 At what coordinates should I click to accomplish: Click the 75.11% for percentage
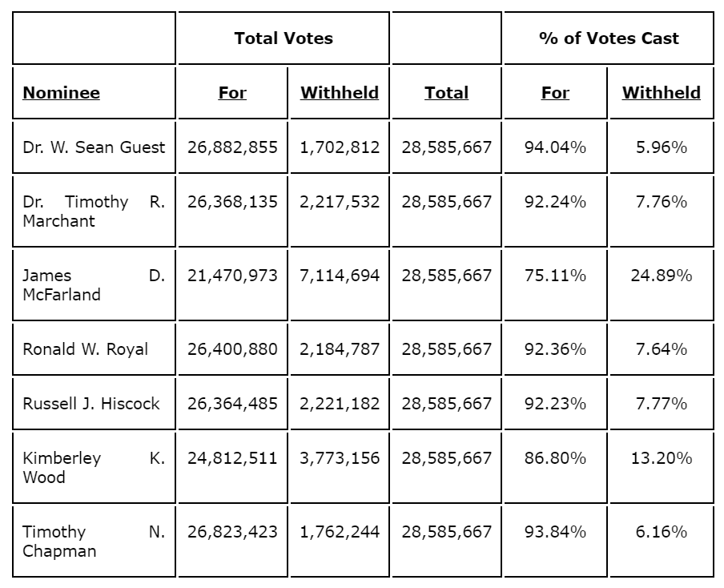(x=555, y=276)
